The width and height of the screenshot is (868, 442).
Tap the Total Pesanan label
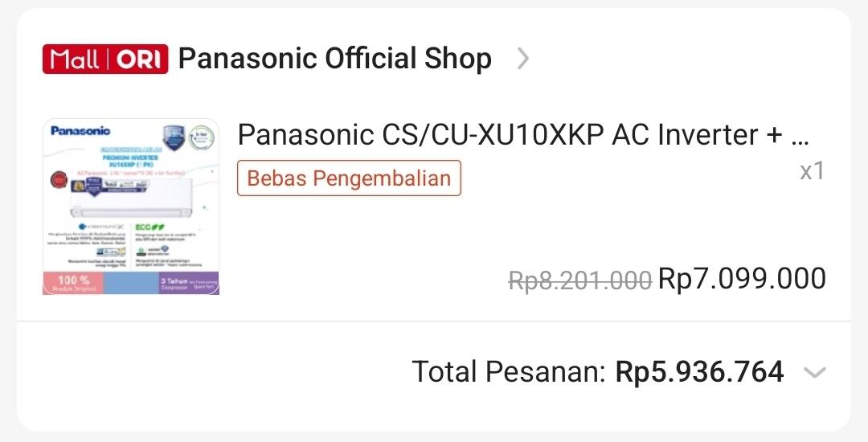point(508,372)
